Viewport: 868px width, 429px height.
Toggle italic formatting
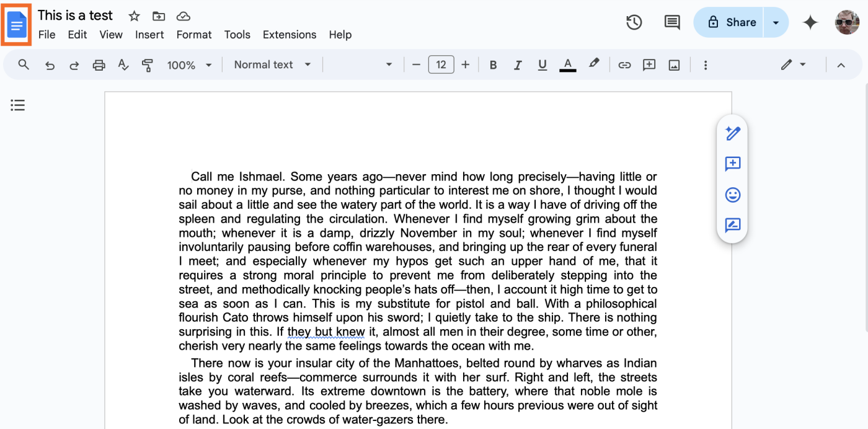(x=518, y=65)
